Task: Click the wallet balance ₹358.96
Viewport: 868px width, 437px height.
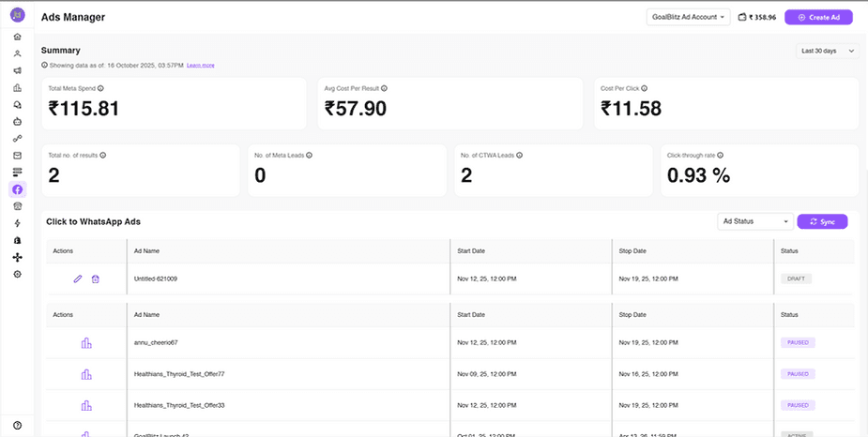Action: [x=757, y=17]
